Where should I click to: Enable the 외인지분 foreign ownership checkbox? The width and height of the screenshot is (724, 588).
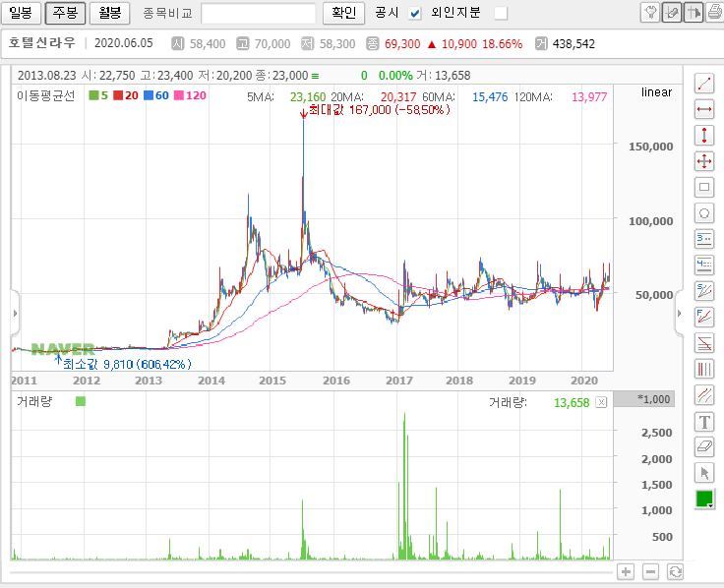coord(501,14)
